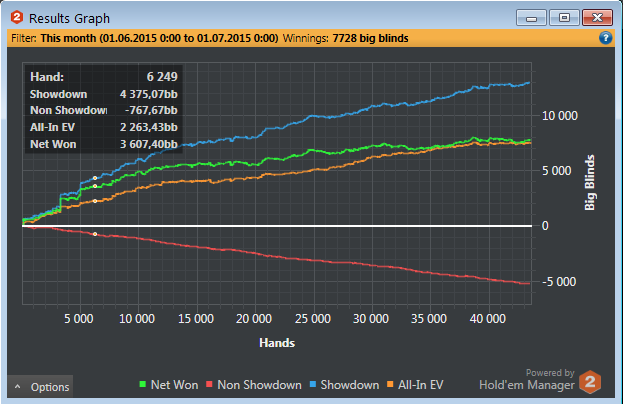Screen dimensions: 623x404
Task: Click the Showdown data point marker on the blue line
Action: point(95,178)
